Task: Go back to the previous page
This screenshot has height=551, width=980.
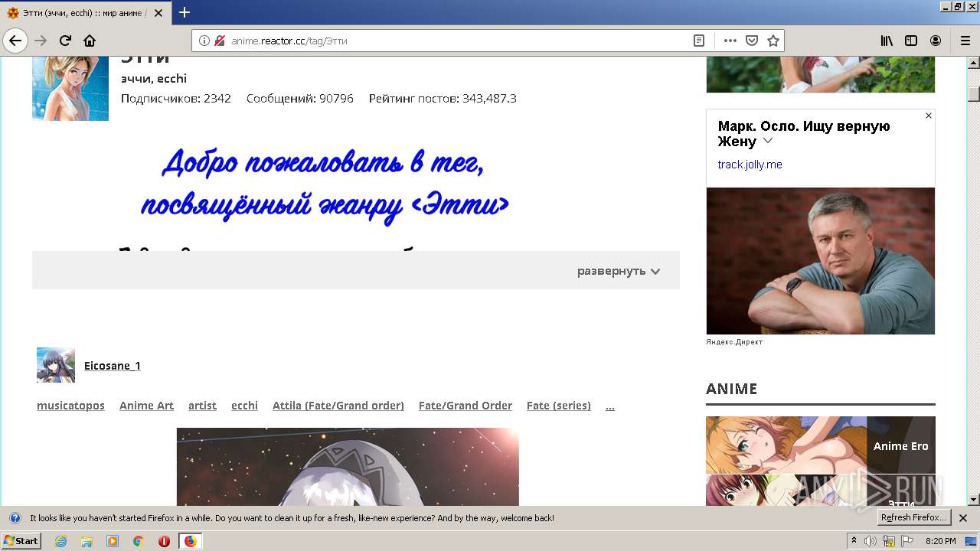Action: coord(15,41)
